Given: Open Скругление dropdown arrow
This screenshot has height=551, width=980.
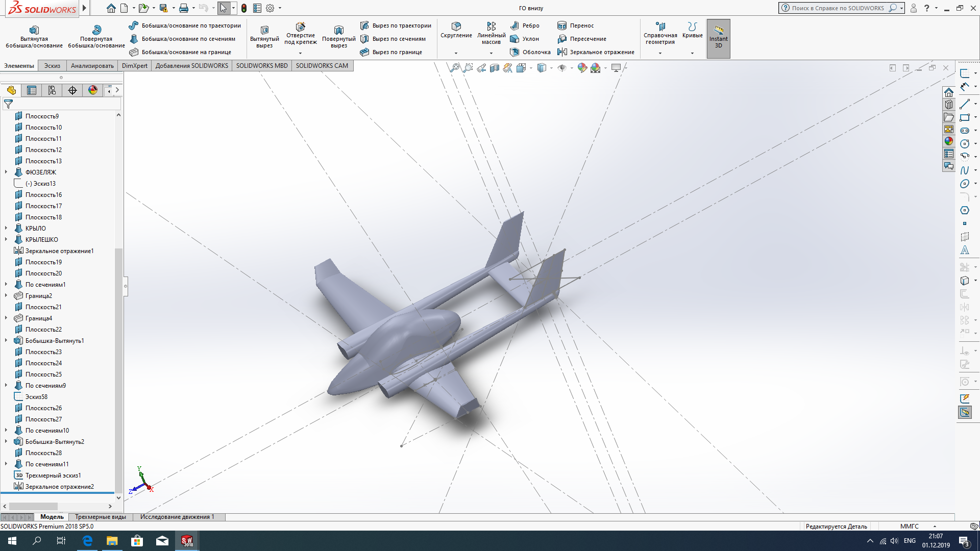Looking at the screenshot, I should tap(456, 53).
